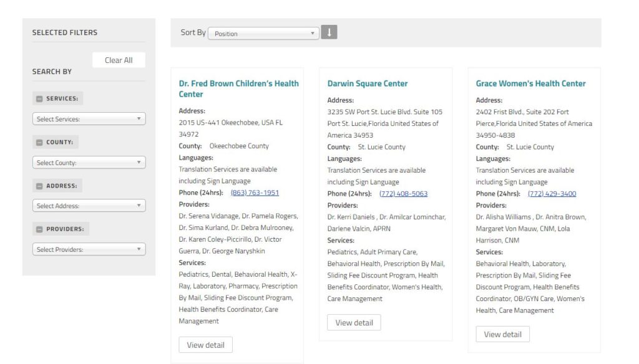The width and height of the screenshot is (639, 364).
Task: Open the Select Services dropdown
Action: (x=89, y=119)
